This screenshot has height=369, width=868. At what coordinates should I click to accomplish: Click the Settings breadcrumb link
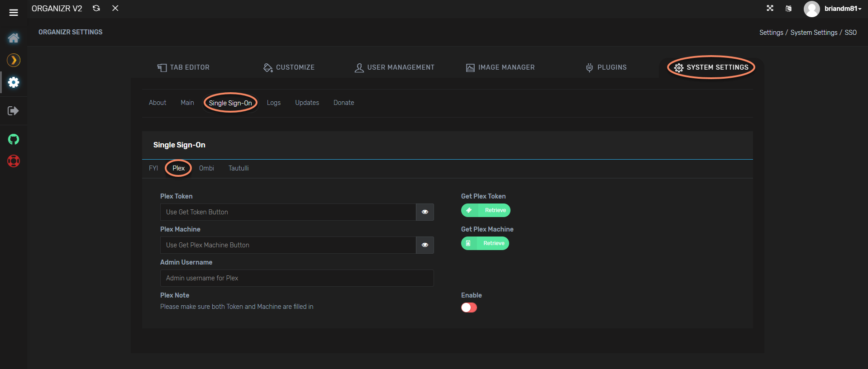[771, 33]
